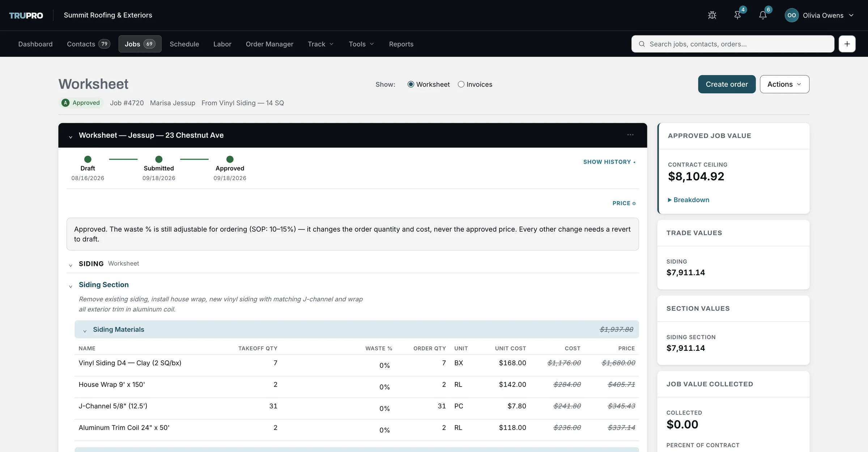Viewport: 868px width, 452px height.
Task: Open pinned items icon with badge 4
Action: click(x=738, y=15)
